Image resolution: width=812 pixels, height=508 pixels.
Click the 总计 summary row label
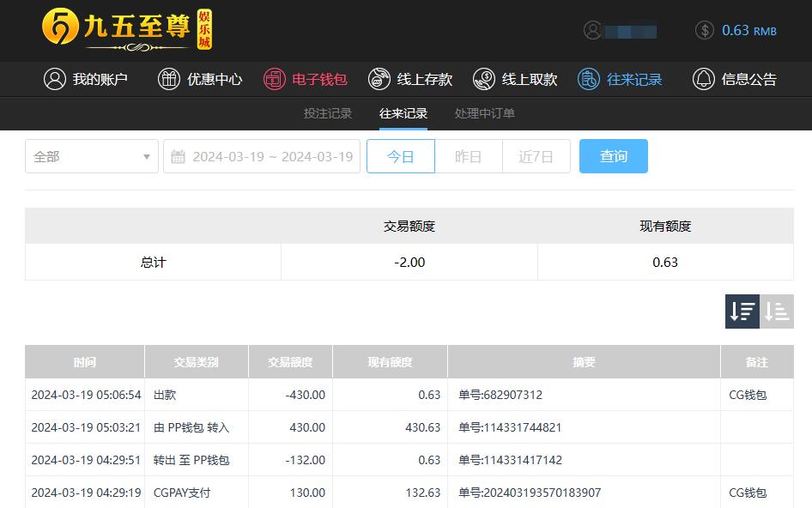(x=154, y=263)
